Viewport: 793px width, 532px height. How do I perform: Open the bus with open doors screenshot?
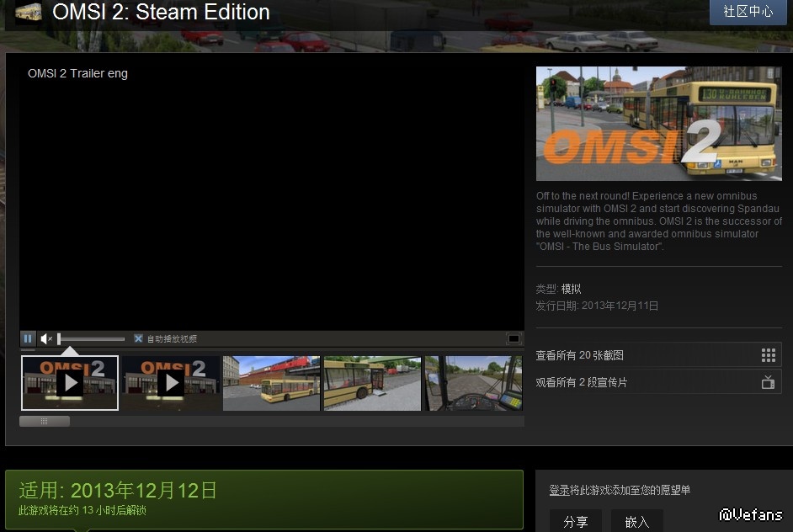pyautogui.click(x=372, y=383)
